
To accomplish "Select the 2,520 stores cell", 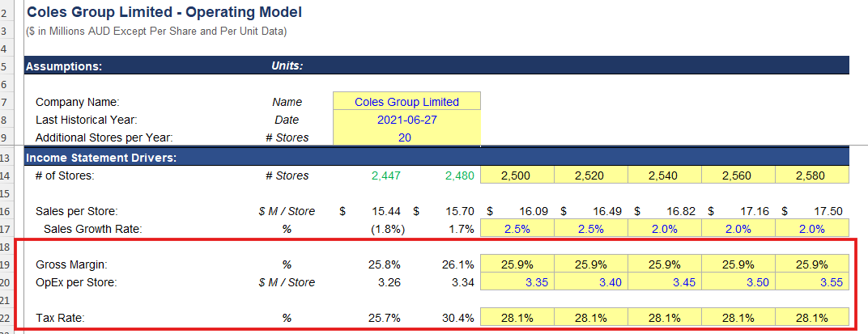I will point(590,175).
